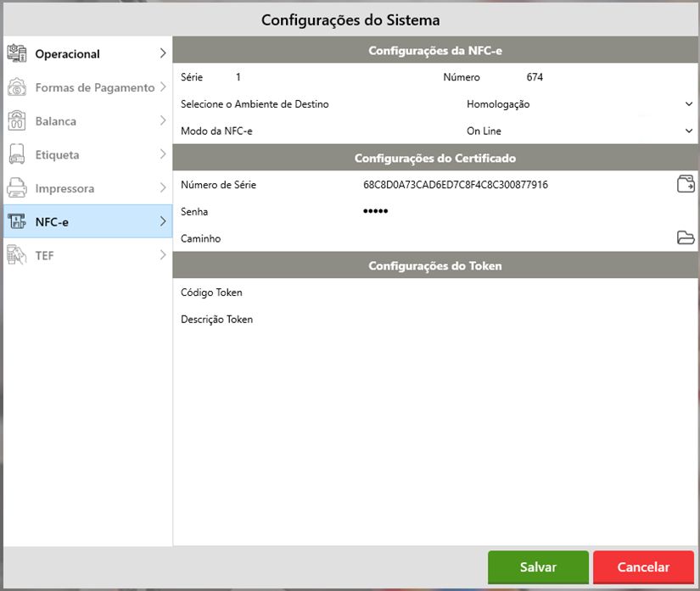Click the Formas de Pagamento icon
Viewport: 700px width, 591px height.
17,87
